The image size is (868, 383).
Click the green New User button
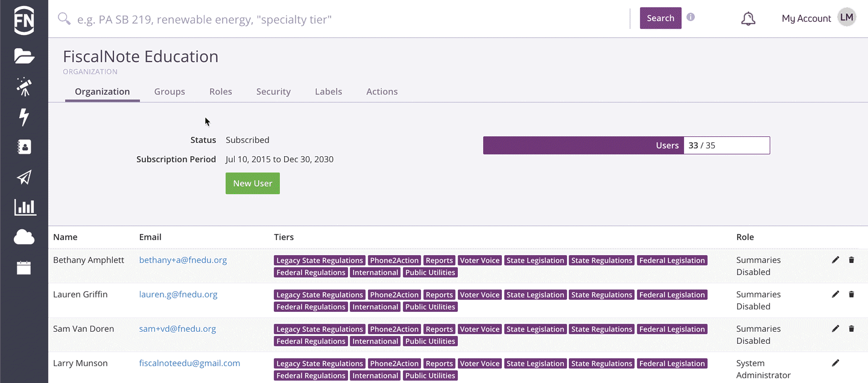[x=253, y=183]
